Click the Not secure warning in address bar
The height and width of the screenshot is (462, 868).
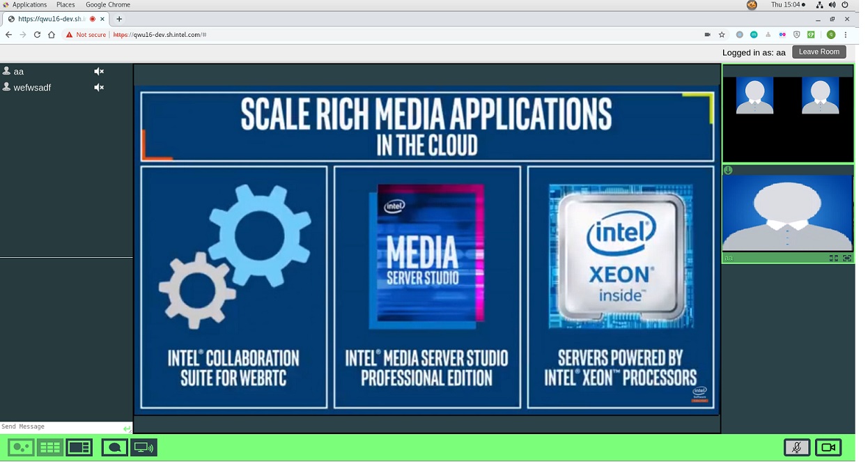[x=86, y=34]
